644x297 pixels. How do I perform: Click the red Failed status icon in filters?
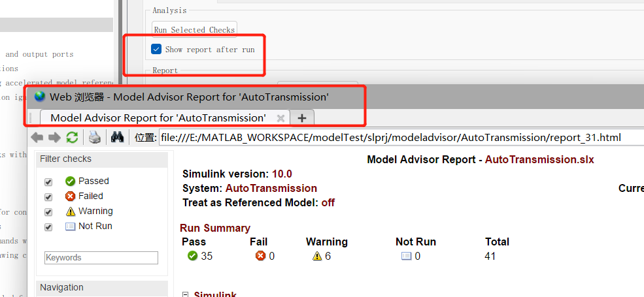pos(70,196)
